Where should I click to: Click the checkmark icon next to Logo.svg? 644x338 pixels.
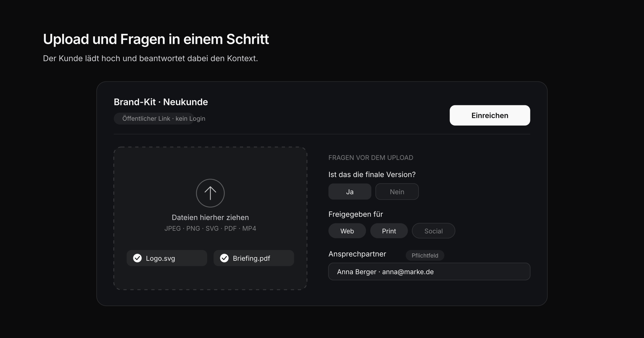(137, 258)
